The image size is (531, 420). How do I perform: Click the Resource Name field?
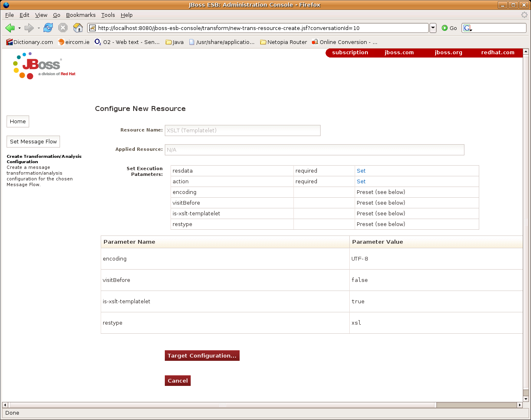click(242, 130)
